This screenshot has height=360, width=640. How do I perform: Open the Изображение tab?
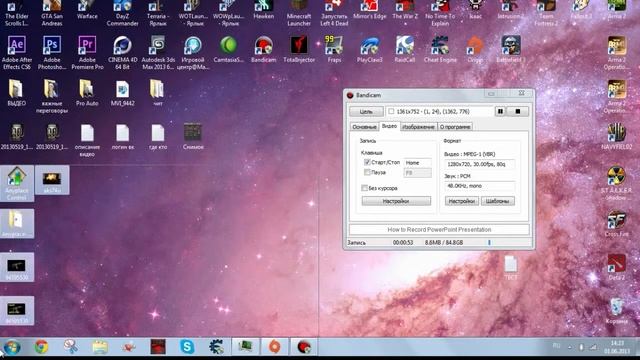(x=418, y=127)
